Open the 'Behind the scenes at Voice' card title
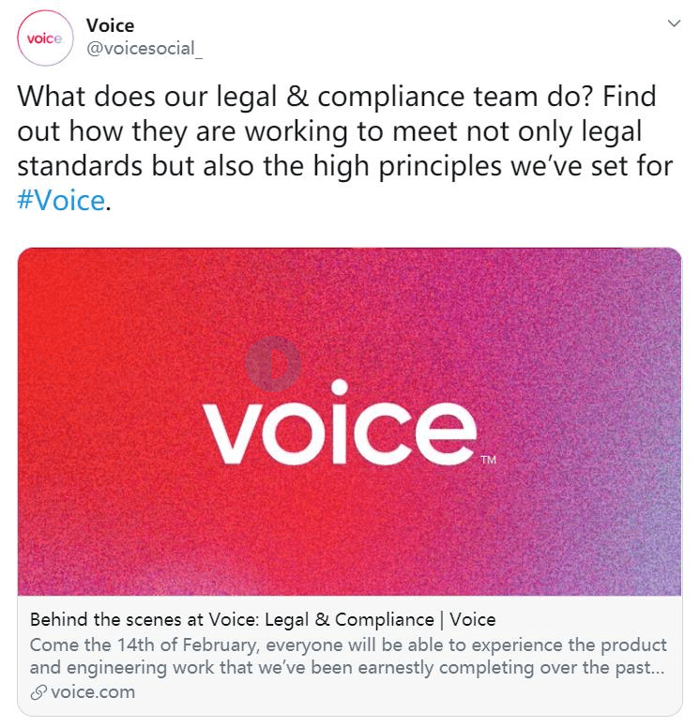This screenshot has height=728, width=700. point(263,620)
